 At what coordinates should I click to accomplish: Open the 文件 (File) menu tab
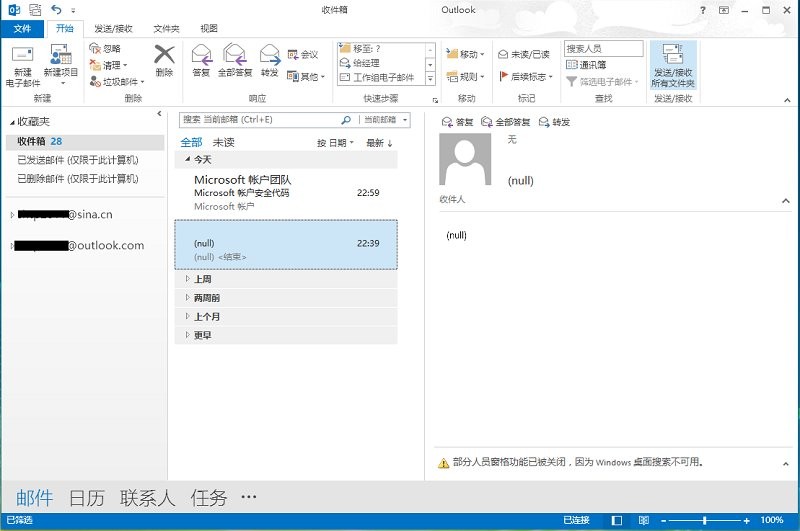[x=22, y=29]
